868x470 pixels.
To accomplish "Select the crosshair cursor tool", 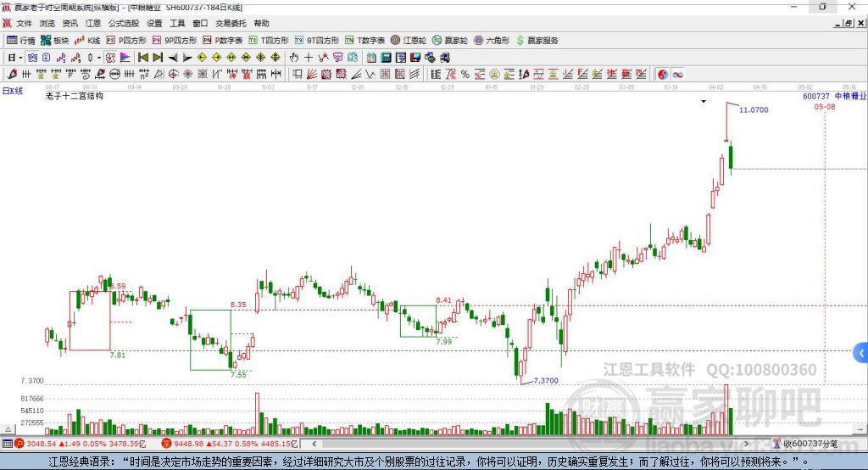I will tap(309, 58).
